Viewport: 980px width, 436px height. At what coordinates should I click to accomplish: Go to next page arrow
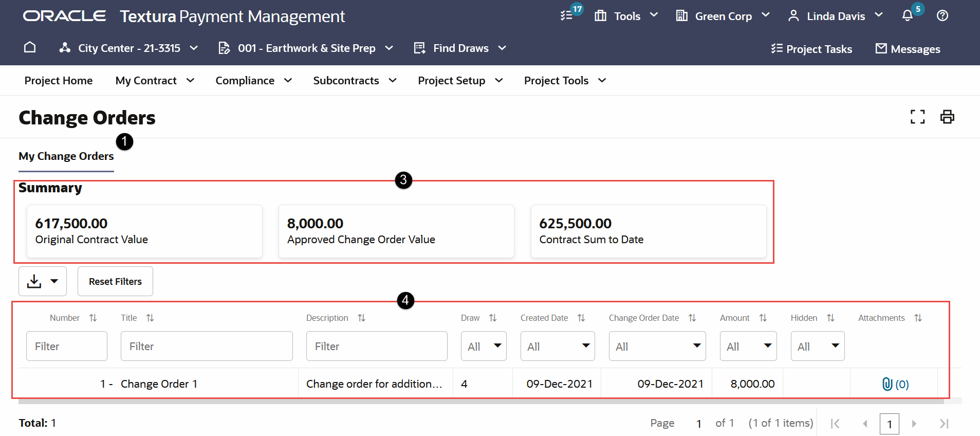click(x=914, y=424)
